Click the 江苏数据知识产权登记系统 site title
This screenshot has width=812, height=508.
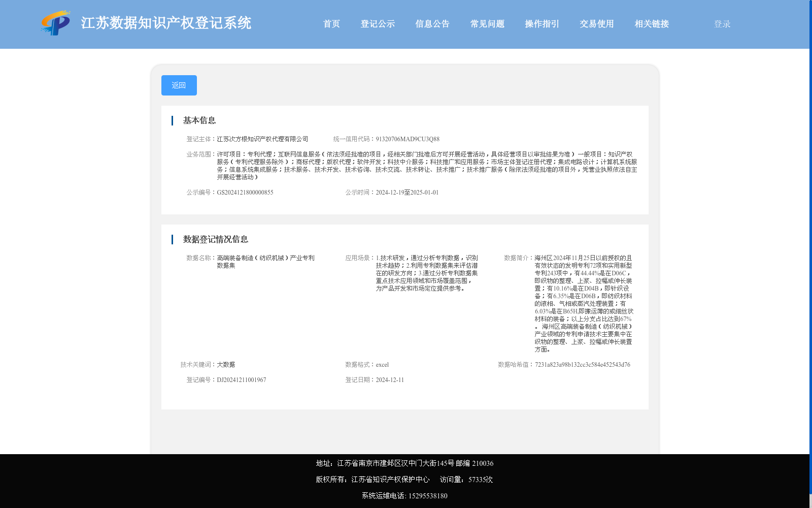coord(166,23)
